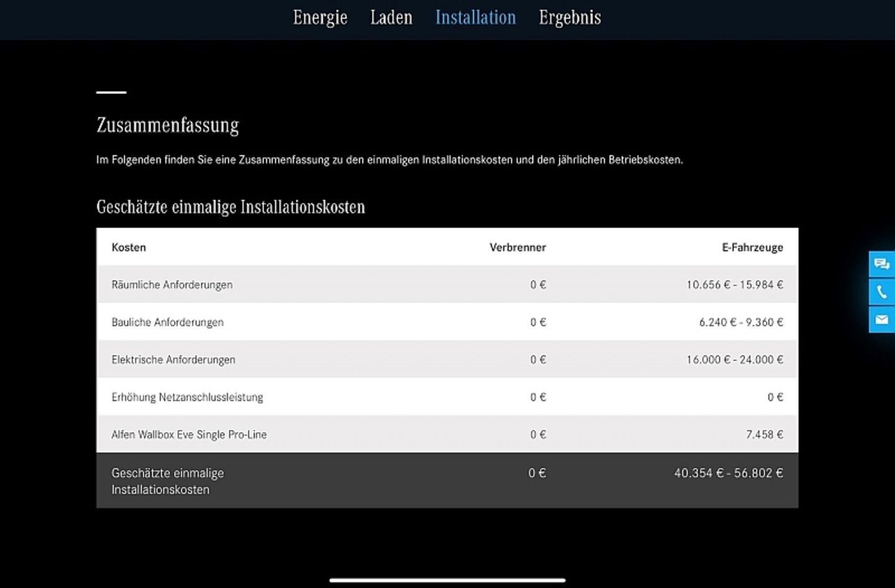This screenshot has height=588, width=895.
Task: Select the Alfen Wallbox Eve Single Pro-Line row
Action: [x=447, y=434]
